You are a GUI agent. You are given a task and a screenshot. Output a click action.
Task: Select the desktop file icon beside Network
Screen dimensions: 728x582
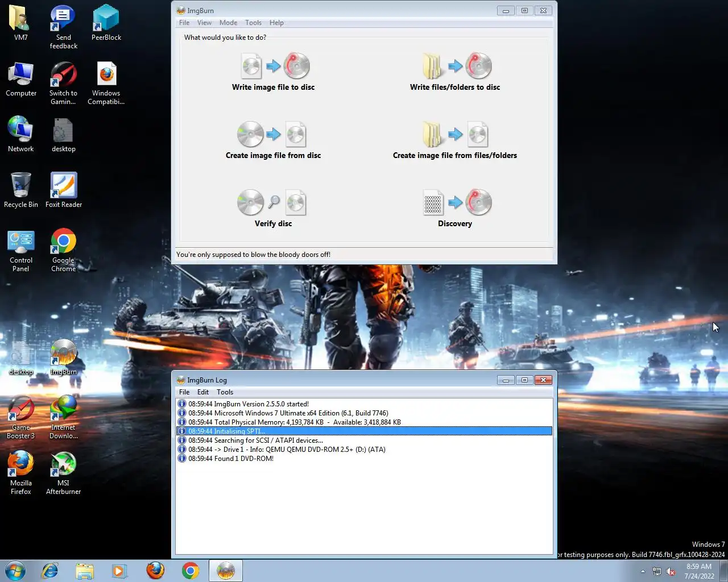[x=63, y=134]
